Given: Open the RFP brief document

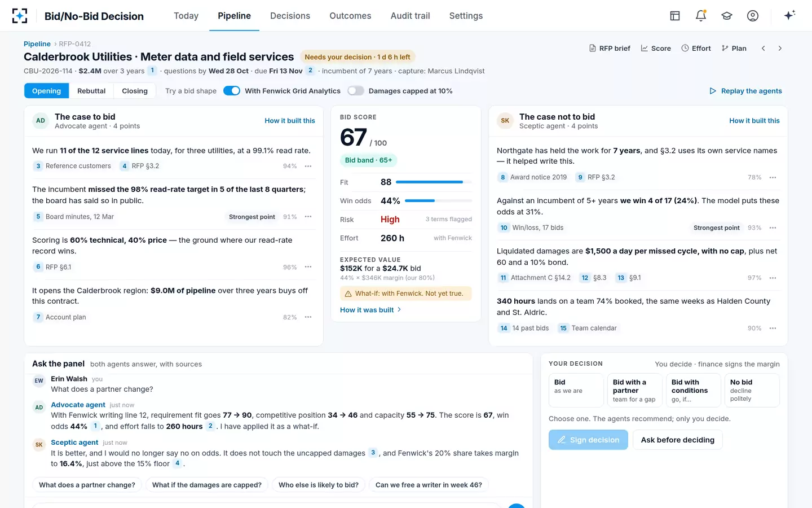Looking at the screenshot, I should pyautogui.click(x=610, y=49).
